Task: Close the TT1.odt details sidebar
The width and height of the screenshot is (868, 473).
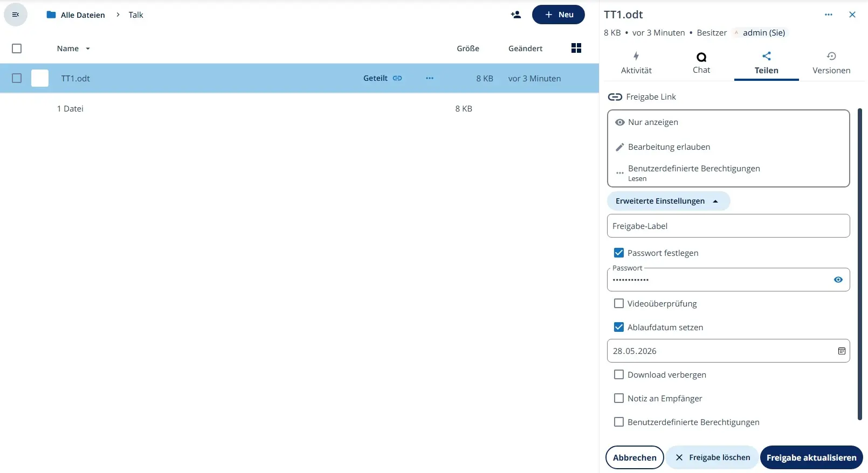Action: pos(852,15)
